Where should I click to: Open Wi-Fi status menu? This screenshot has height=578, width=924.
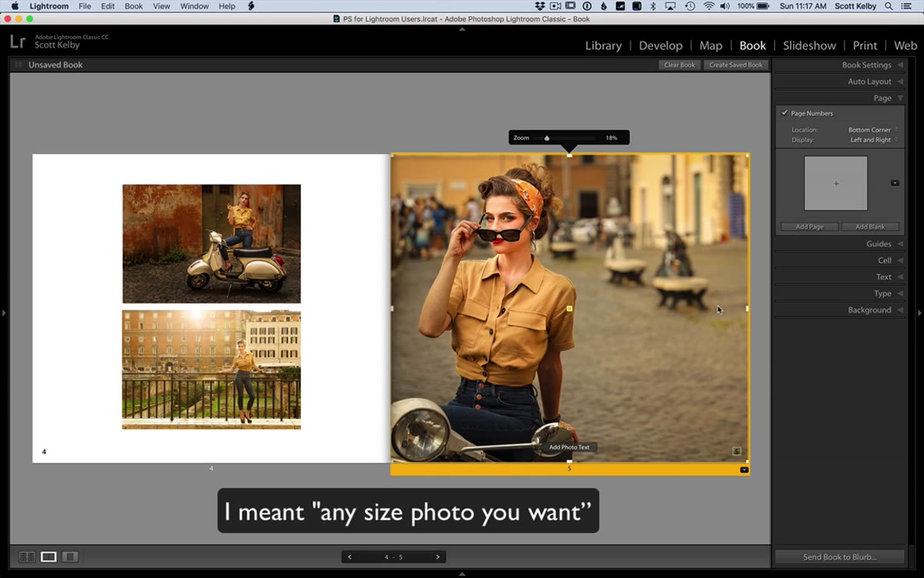[x=708, y=6]
